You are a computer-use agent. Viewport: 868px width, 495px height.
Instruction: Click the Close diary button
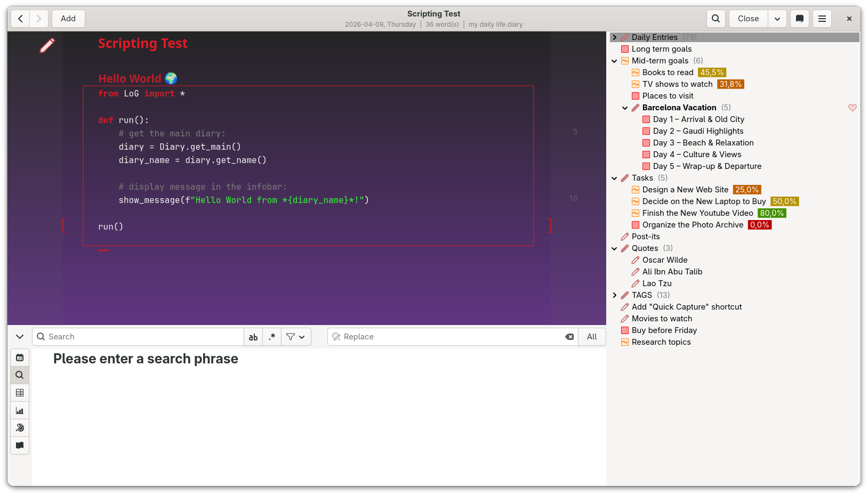pos(748,19)
